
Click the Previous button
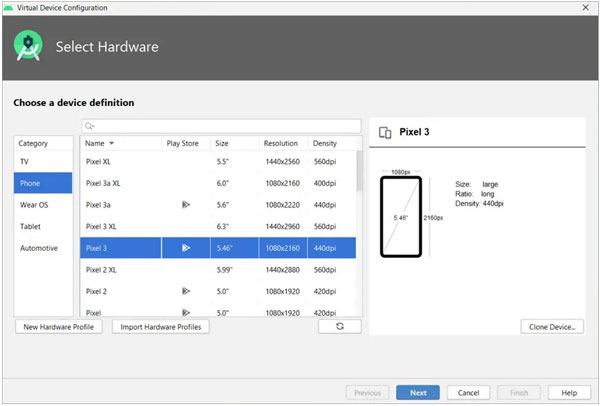click(367, 393)
